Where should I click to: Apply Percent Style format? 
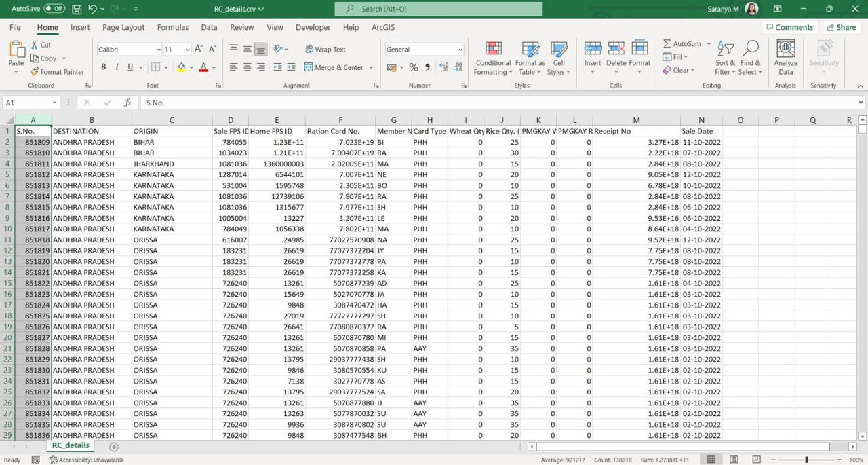pyautogui.click(x=414, y=67)
